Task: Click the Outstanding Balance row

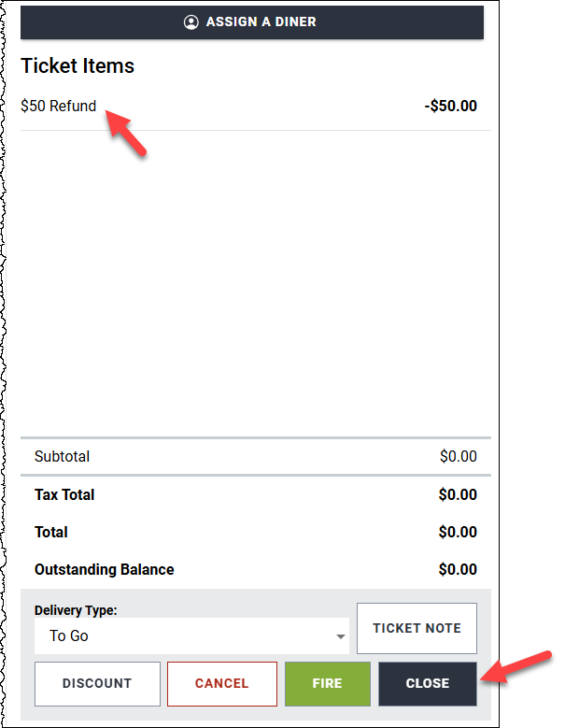Action: (256, 570)
